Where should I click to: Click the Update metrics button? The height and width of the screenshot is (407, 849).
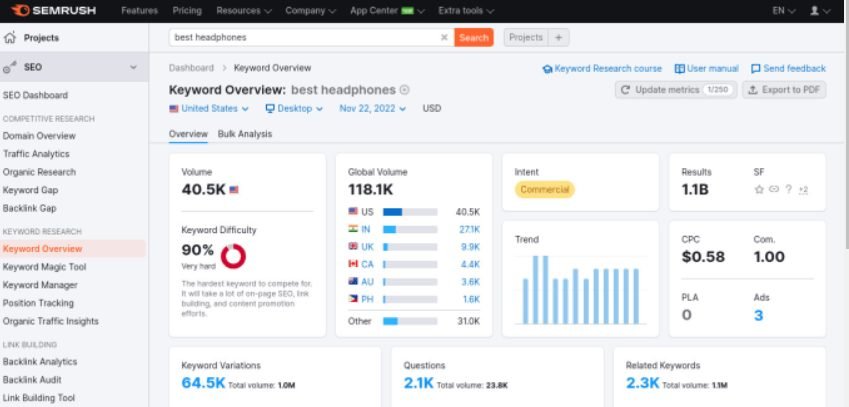(x=676, y=90)
